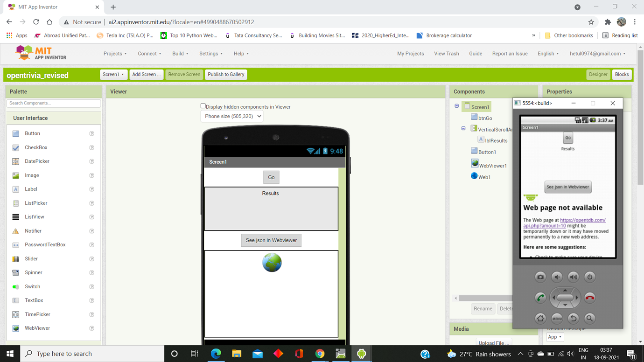Open the Projects menu
The width and height of the screenshot is (644, 362).
click(x=115, y=53)
